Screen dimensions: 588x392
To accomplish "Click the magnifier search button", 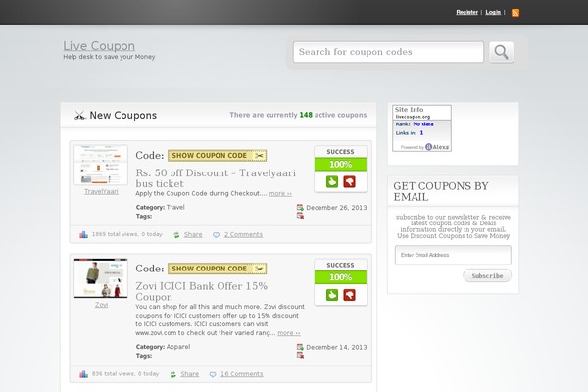I will coord(501,52).
